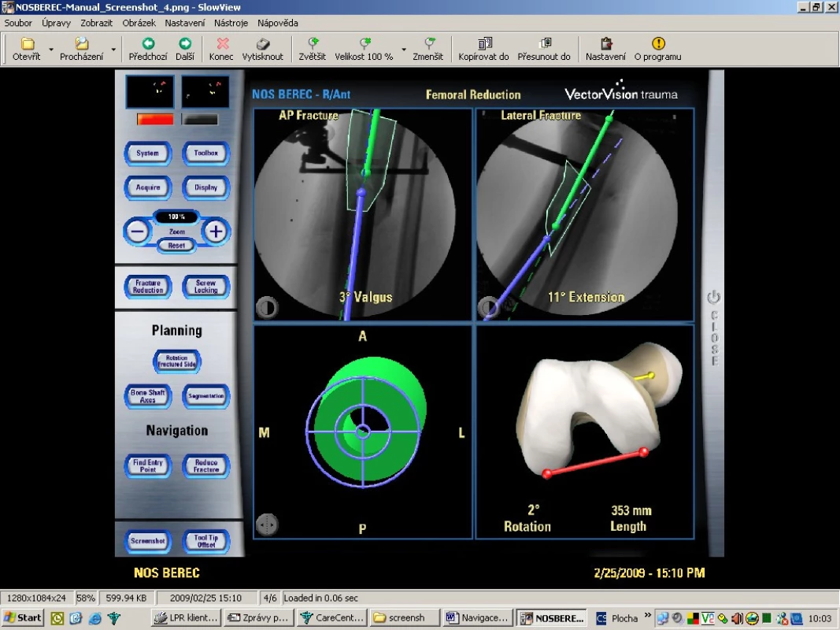840x630 pixels.
Task: Select the right camera tracking thumbnail
Action: pyautogui.click(x=205, y=91)
